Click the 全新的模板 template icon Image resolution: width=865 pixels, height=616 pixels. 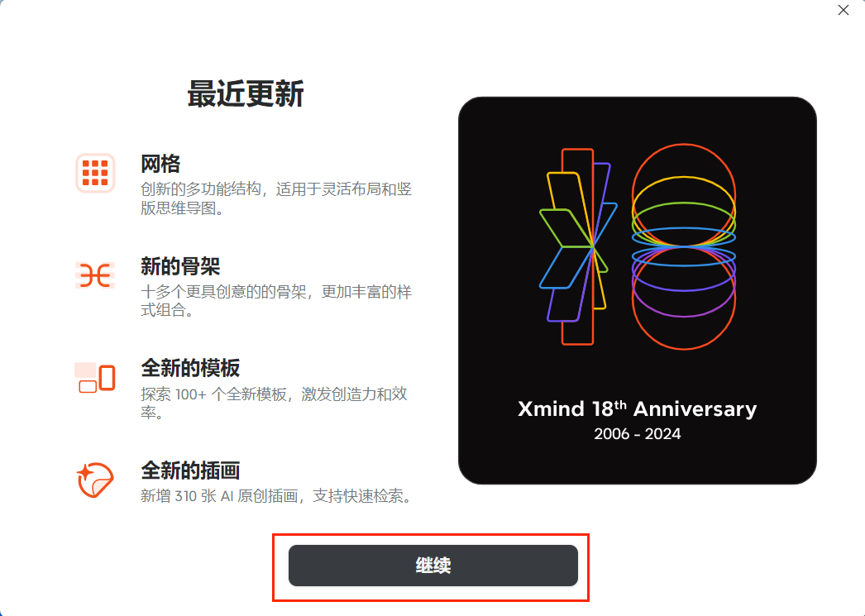pos(95,378)
